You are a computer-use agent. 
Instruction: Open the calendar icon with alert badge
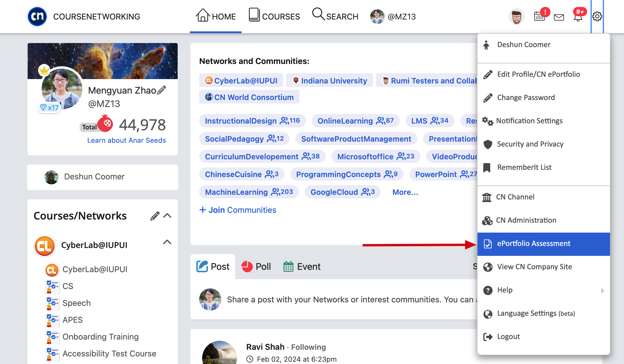[540, 17]
